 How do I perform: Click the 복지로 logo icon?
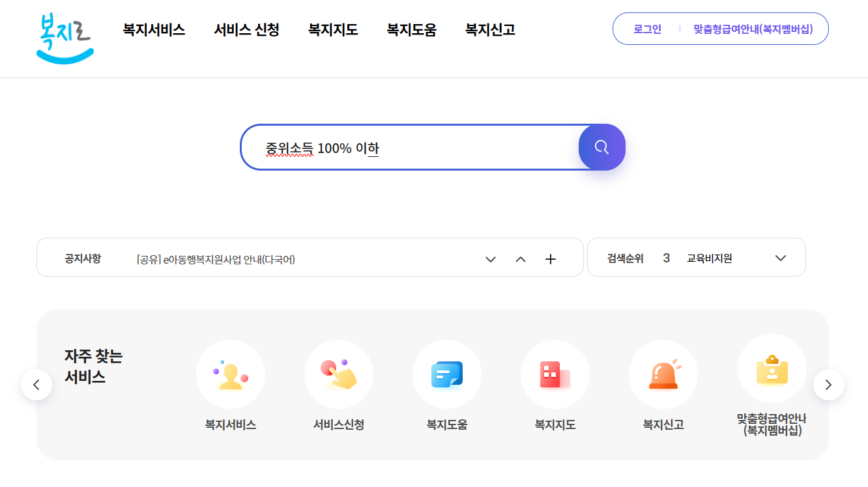pyautogui.click(x=65, y=38)
